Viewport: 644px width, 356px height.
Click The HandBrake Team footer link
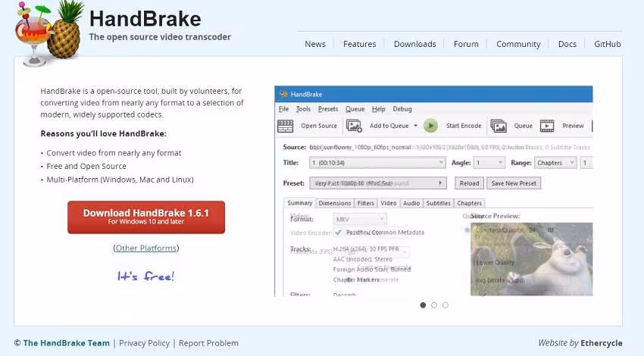(x=66, y=343)
